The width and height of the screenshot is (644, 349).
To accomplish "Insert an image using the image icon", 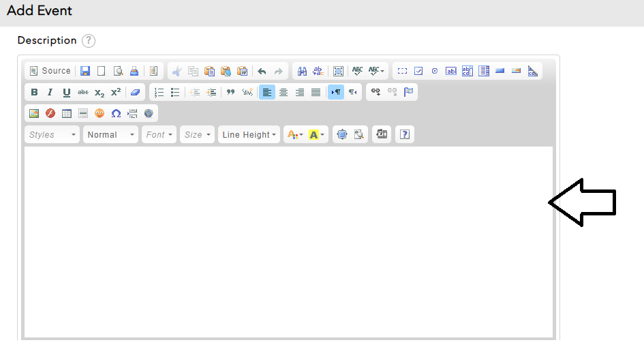I will point(34,113).
